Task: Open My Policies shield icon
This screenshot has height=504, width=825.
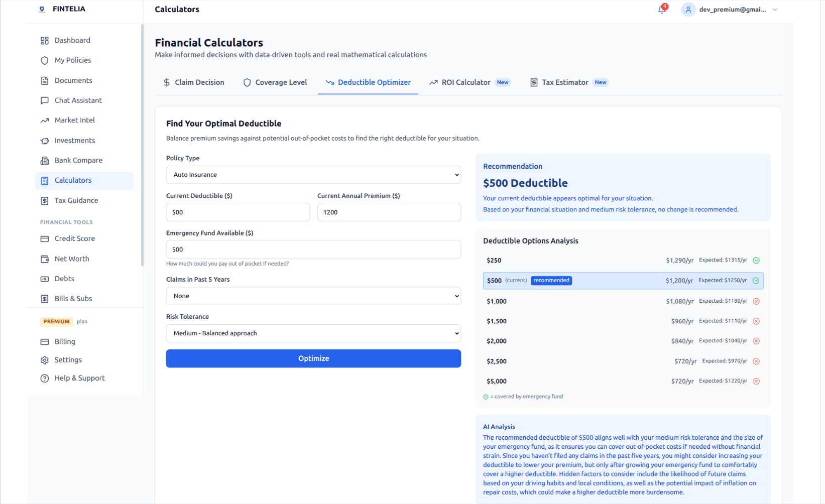Action: click(x=45, y=60)
